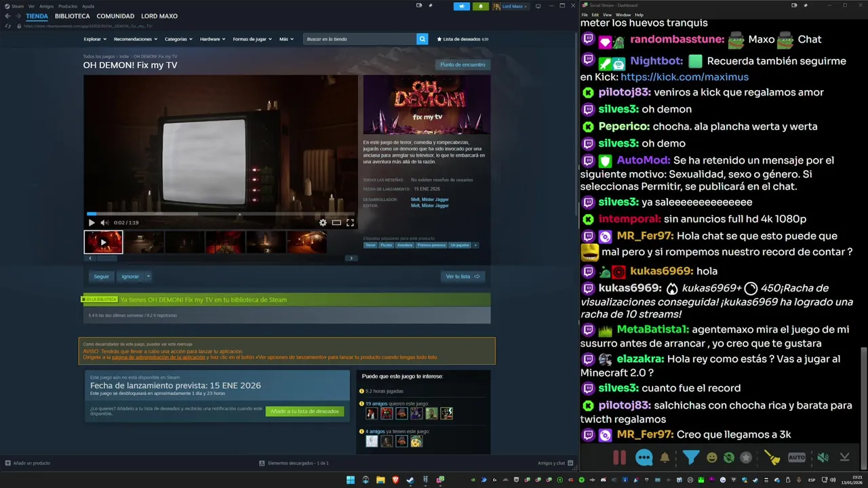Switch to the BIBLIOTECA tab
This screenshot has height=488, width=868.
tap(72, 16)
